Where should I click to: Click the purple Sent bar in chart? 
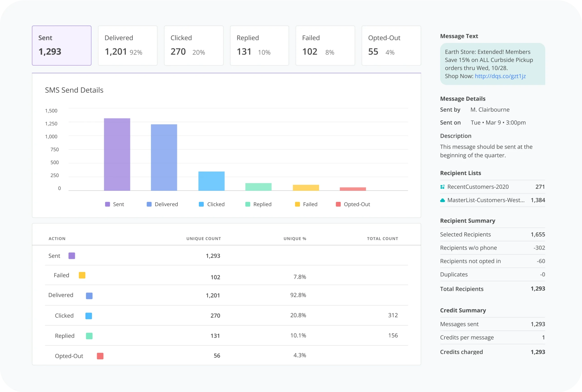click(117, 154)
